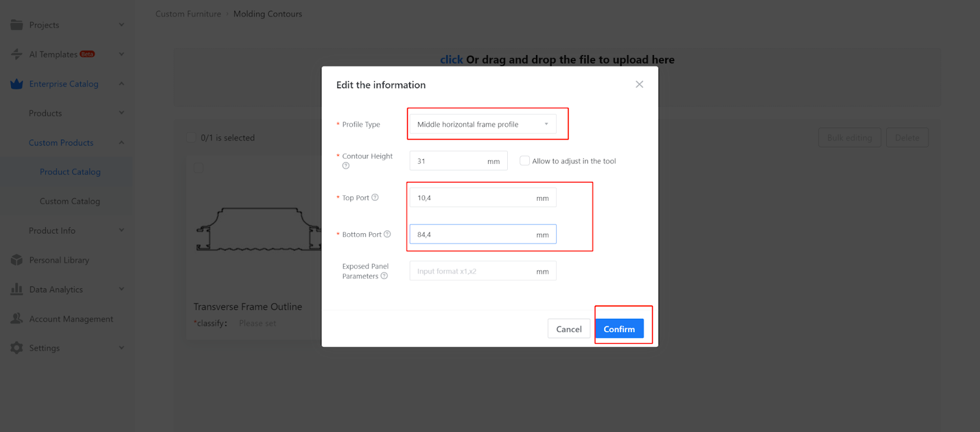This screenshot has height=432, width=980.
Task: Click help icon under Contour Height
Action: tap(346, 166)
